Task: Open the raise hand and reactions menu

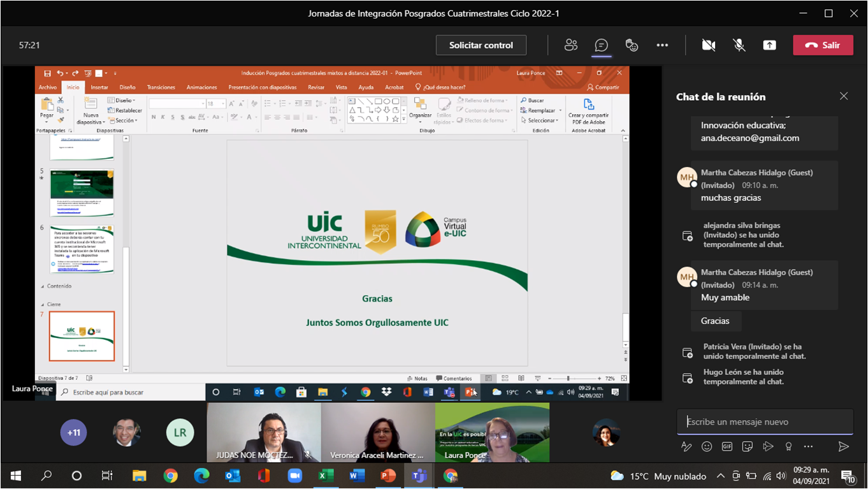Action: pyautogui.click(x=632, y=45)
